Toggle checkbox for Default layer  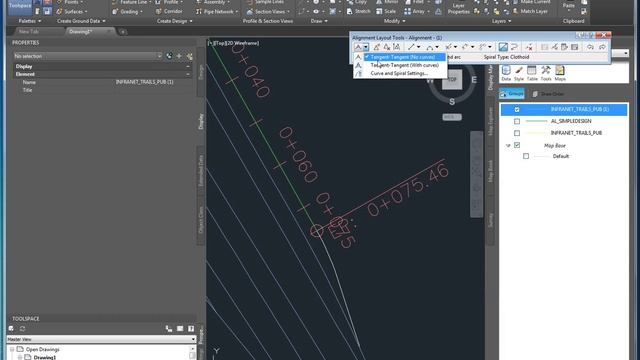click(x=526, y=156)
